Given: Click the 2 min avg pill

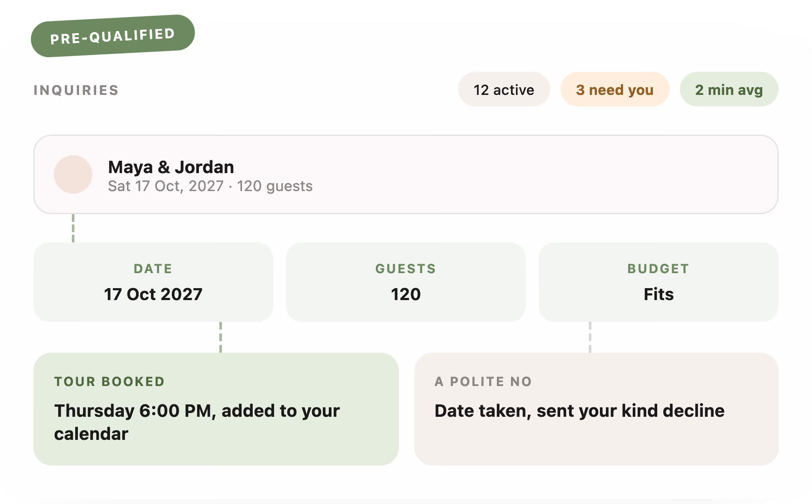Looking at the screenshot, I should click(729, 89).
